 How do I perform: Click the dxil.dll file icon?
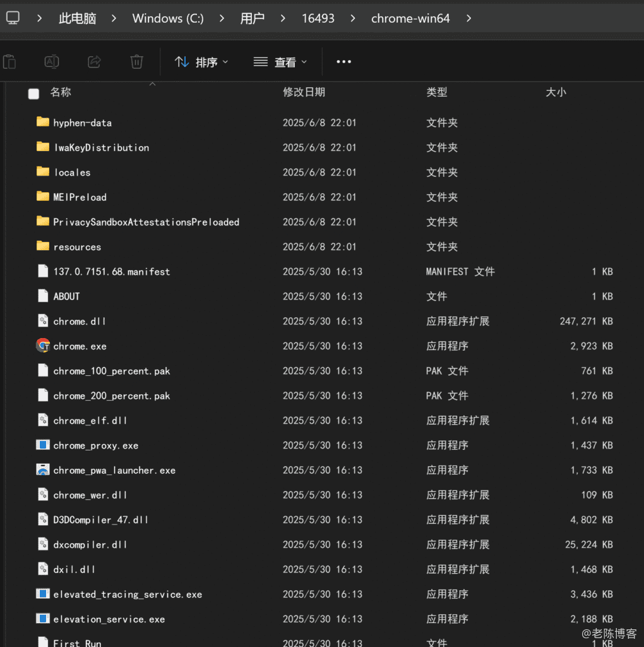pyautogui.click(x=43, y=569)
